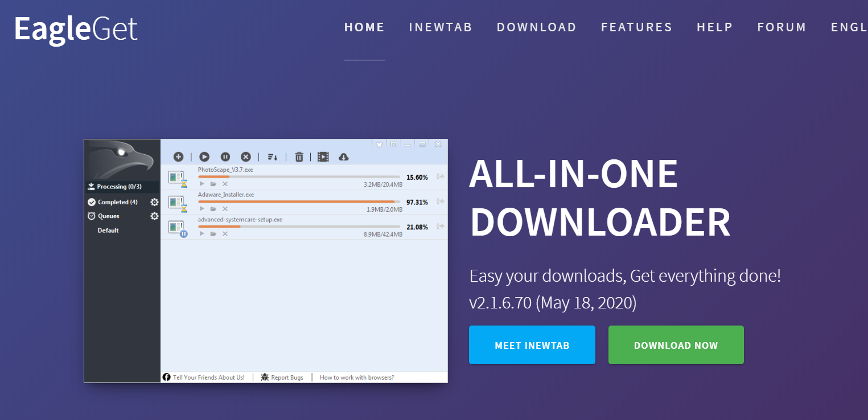Click the skin shirt icon in title bar

pos(380,145)
